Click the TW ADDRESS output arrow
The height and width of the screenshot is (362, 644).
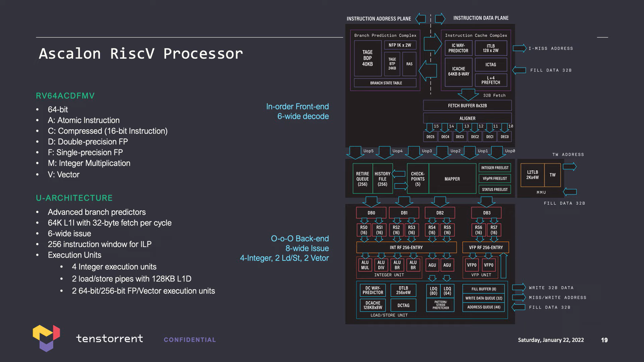point(570,167)
